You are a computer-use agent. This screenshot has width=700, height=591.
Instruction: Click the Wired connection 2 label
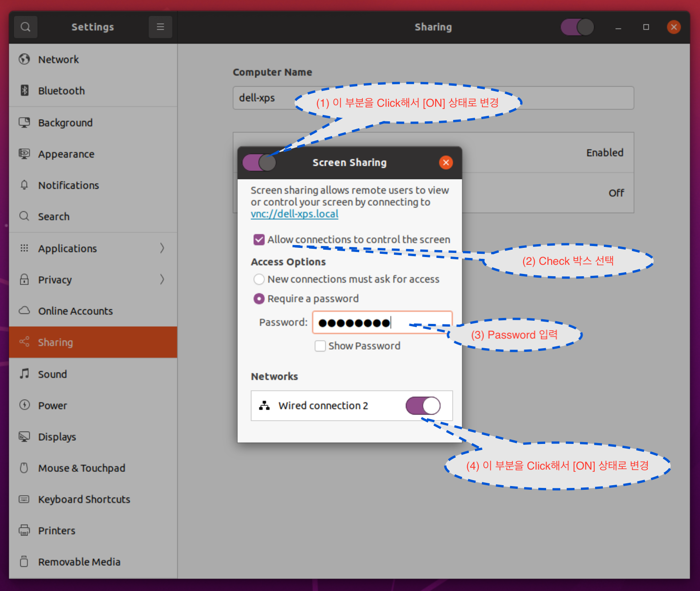click(323, 405)
